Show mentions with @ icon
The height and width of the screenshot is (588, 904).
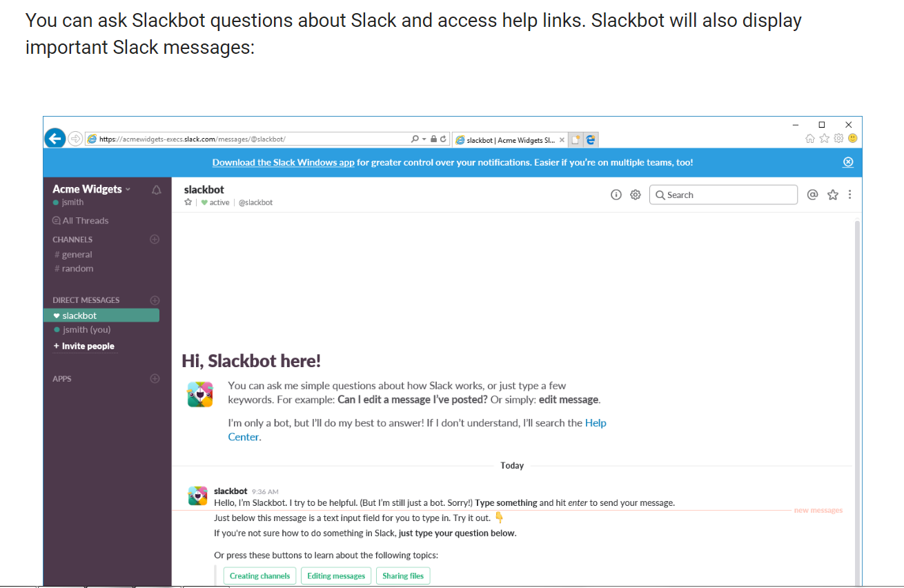pos(812,195)
